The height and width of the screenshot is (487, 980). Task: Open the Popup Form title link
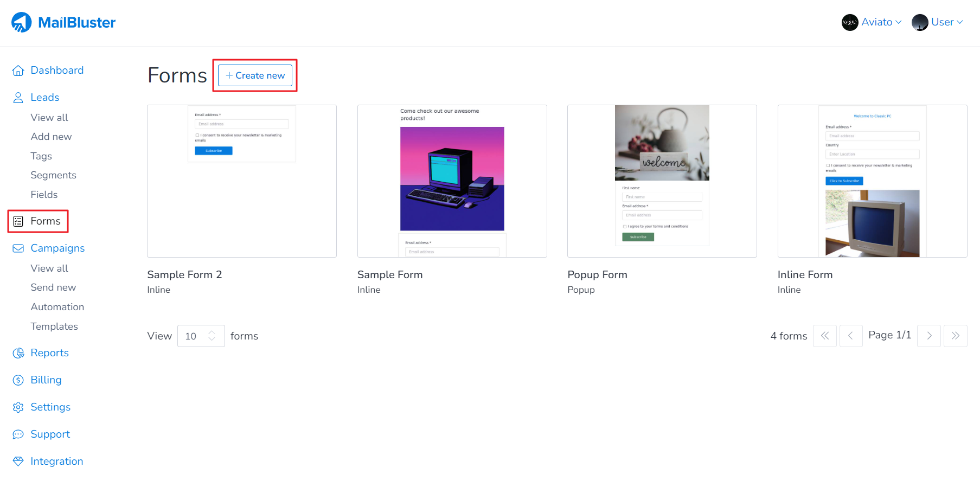[x=597, y=275]
